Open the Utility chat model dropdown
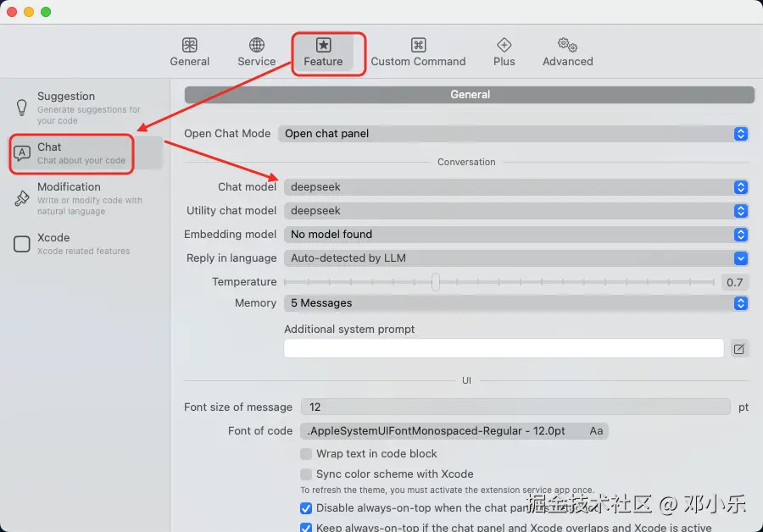 coord(515,211)
